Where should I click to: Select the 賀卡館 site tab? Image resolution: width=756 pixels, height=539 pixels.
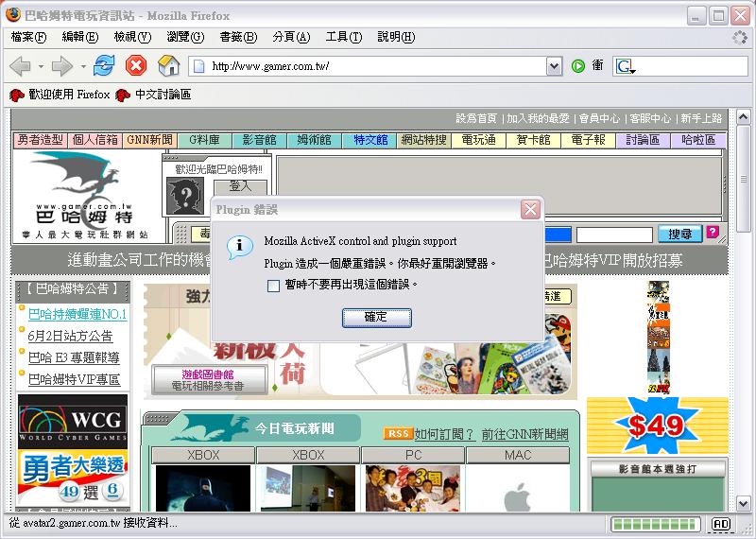tap(534, 140)
